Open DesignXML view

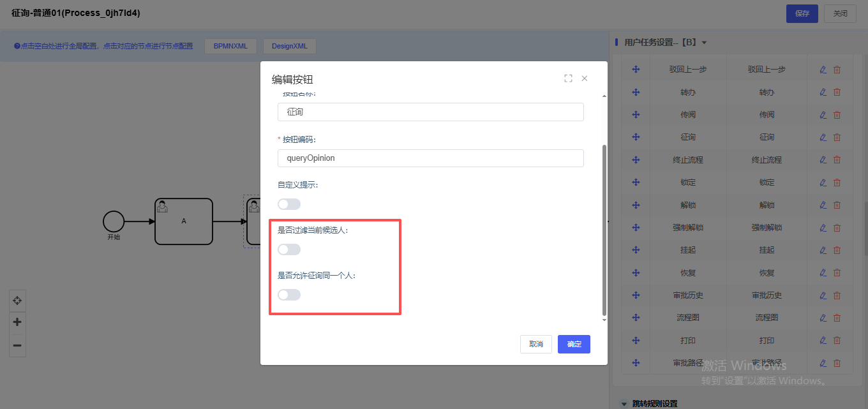[289, 46]
